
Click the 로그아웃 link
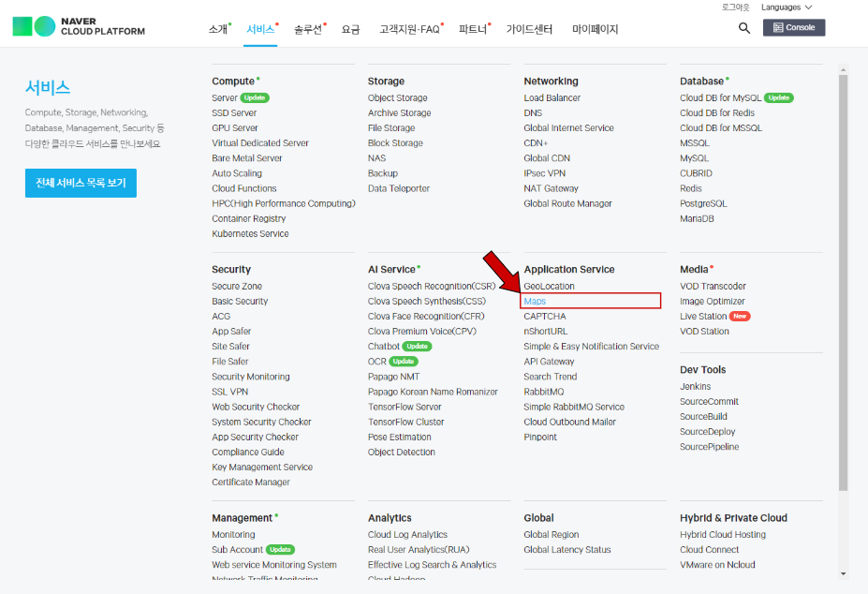click(x=735, y=7)
